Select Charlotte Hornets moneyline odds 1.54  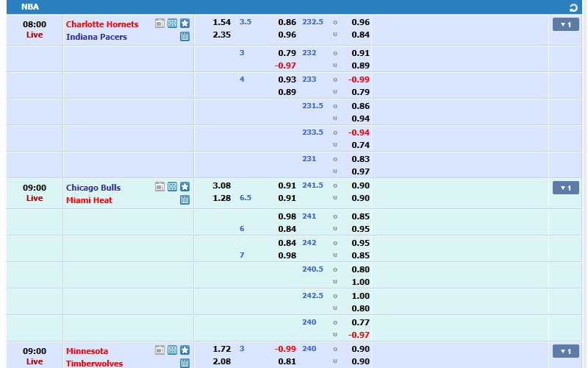221,22
